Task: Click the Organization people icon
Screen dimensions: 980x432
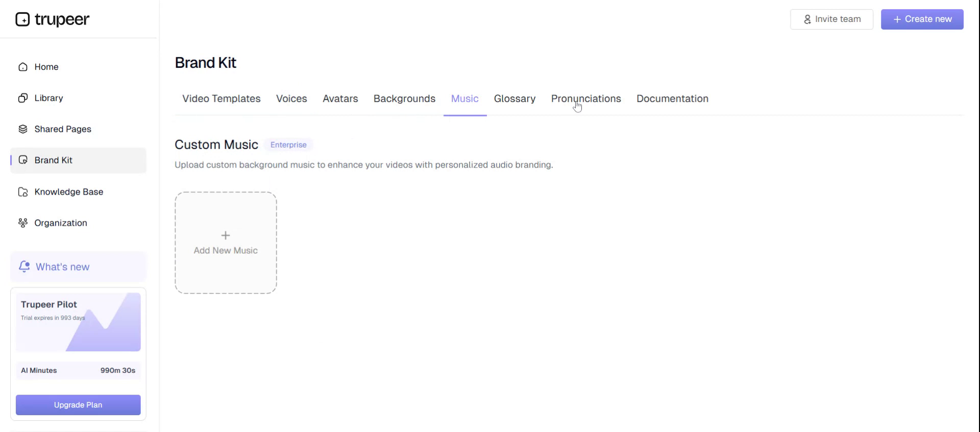Action: pos(23,223)
